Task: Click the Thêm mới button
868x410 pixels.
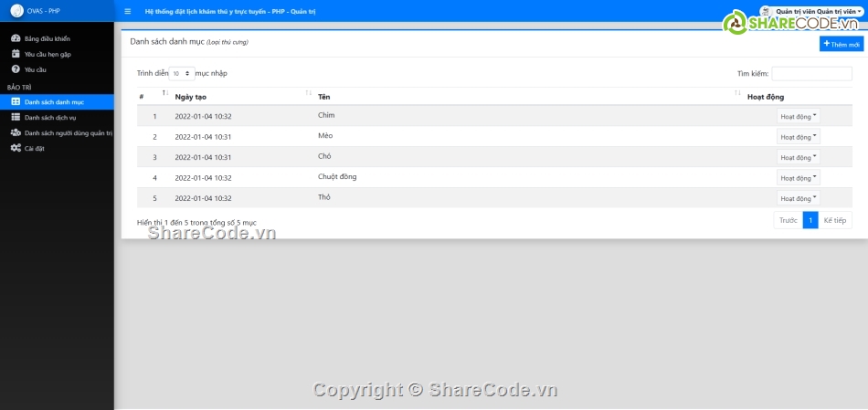Action: tap(841, 44)
